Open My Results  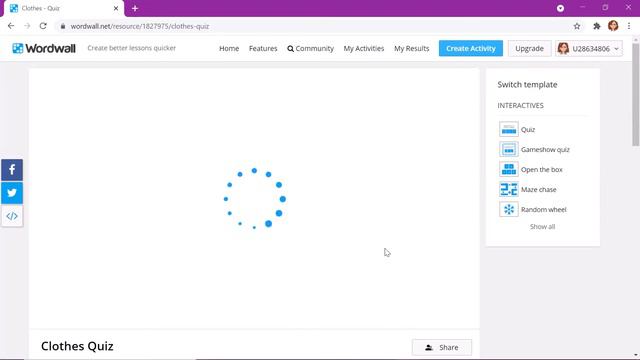411,48
